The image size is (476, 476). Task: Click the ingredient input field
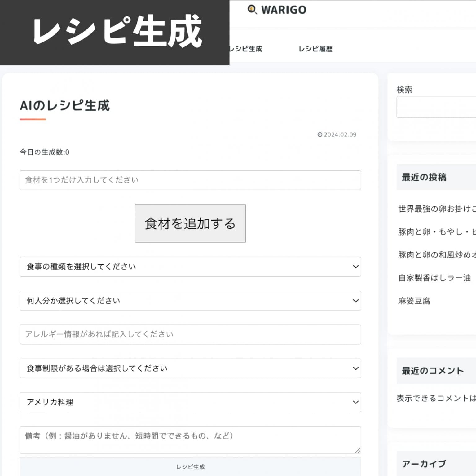point(190,180)
